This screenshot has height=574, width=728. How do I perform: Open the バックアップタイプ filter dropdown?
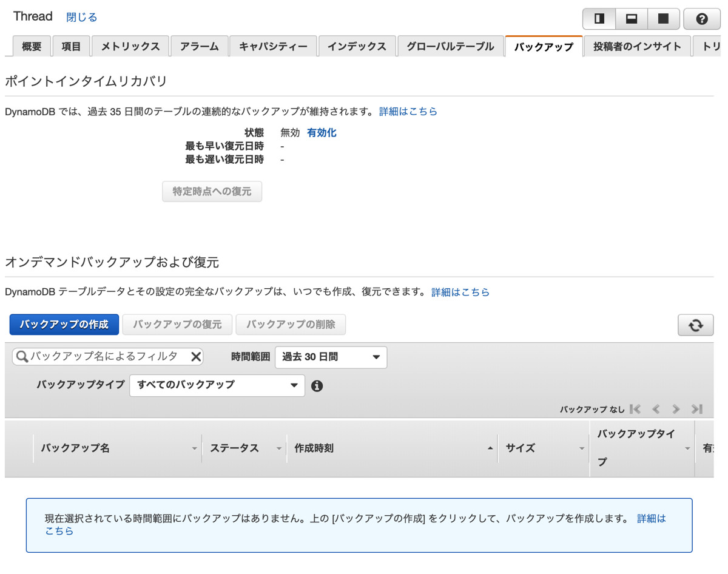point(217,385)
